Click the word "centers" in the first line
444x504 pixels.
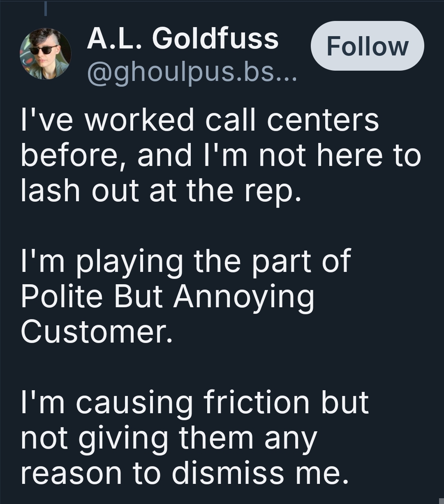(323, 121)
